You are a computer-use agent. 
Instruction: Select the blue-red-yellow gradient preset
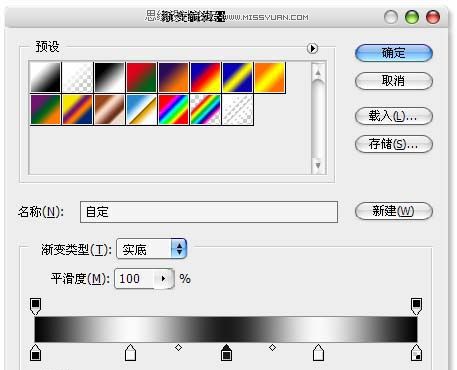(206, 77)
